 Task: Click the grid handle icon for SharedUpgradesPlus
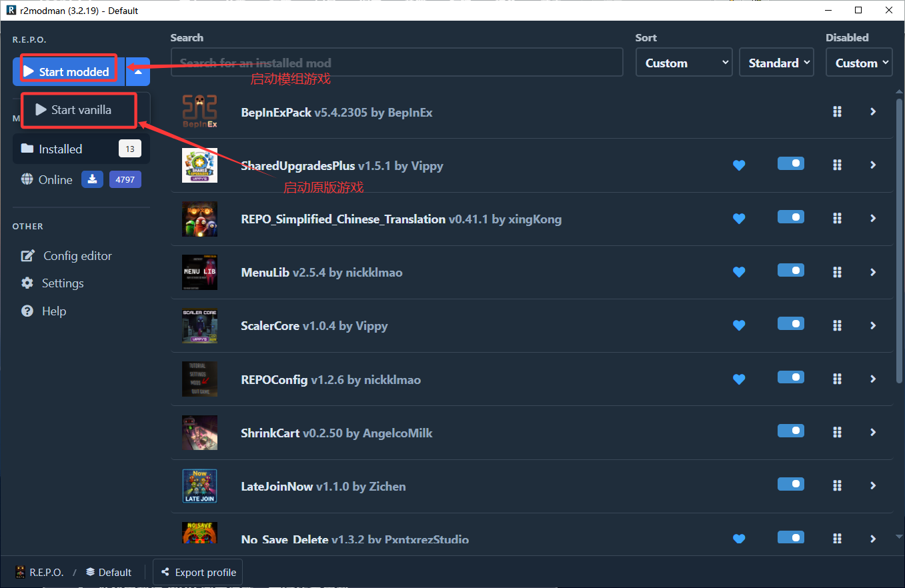(x=837, y=165)
